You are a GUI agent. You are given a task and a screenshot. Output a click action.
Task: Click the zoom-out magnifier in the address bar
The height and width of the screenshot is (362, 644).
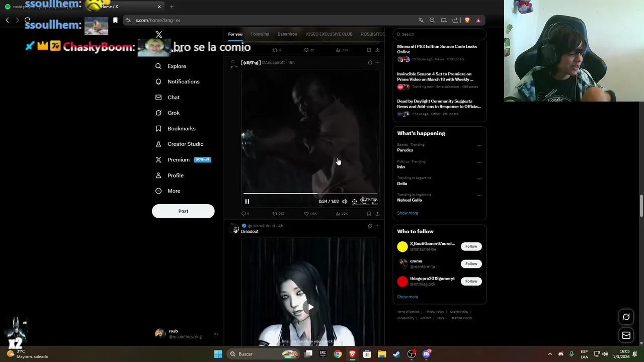point(432,20)
